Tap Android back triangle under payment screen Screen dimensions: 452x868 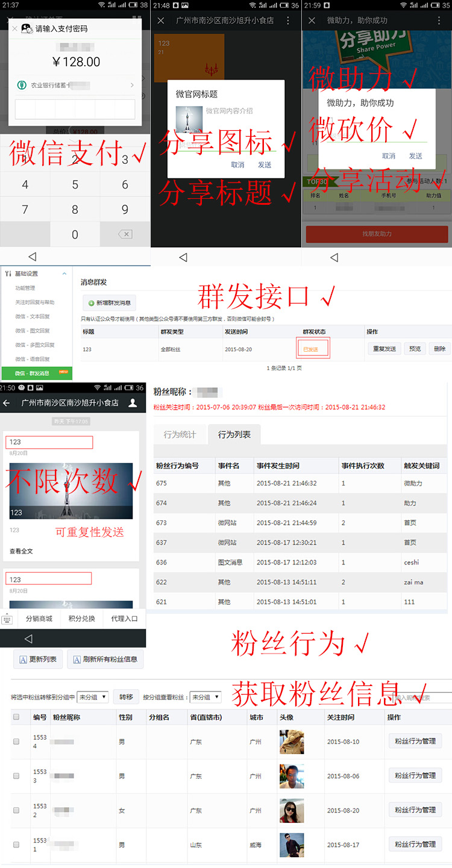coord(33,257)
